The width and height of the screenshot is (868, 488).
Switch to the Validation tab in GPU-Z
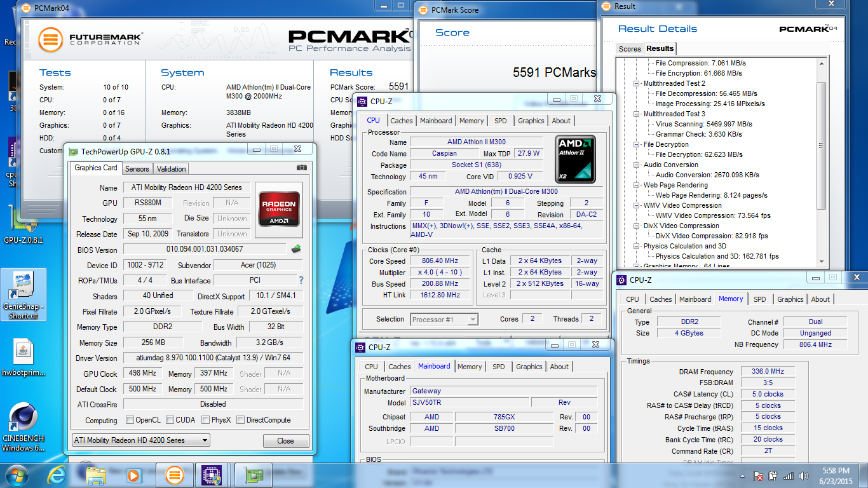171,169
